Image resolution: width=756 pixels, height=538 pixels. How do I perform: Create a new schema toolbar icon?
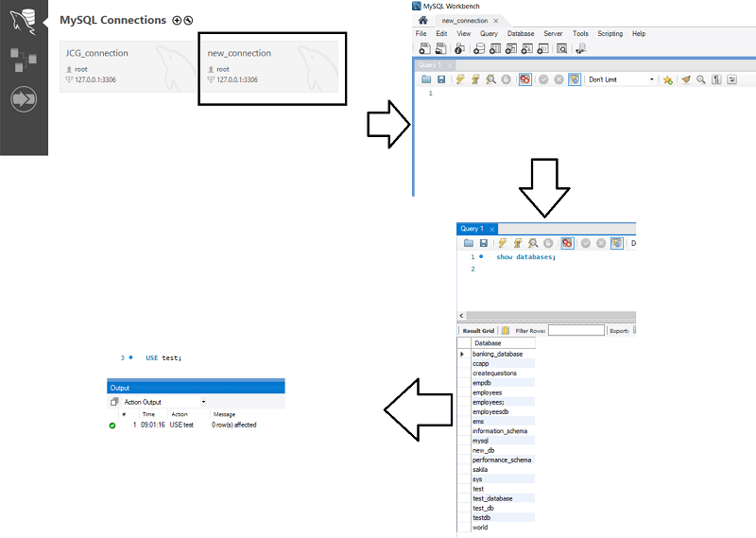pos(479,48)
